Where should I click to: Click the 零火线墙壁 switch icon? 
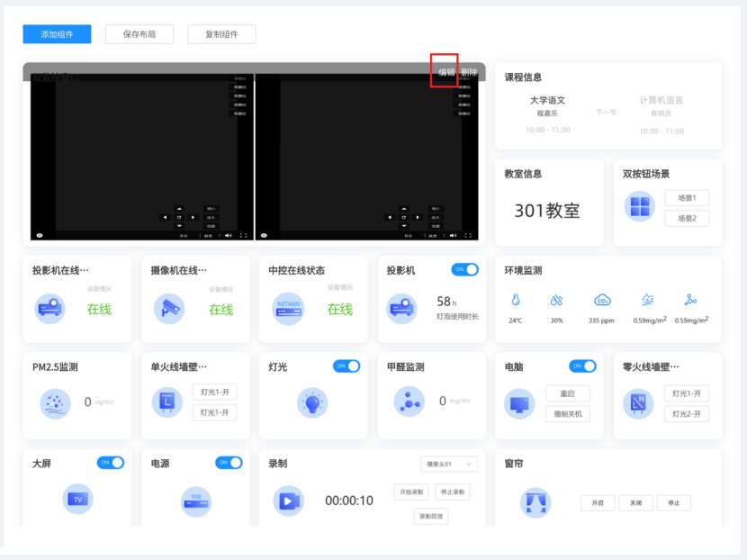tap(638, 403)
